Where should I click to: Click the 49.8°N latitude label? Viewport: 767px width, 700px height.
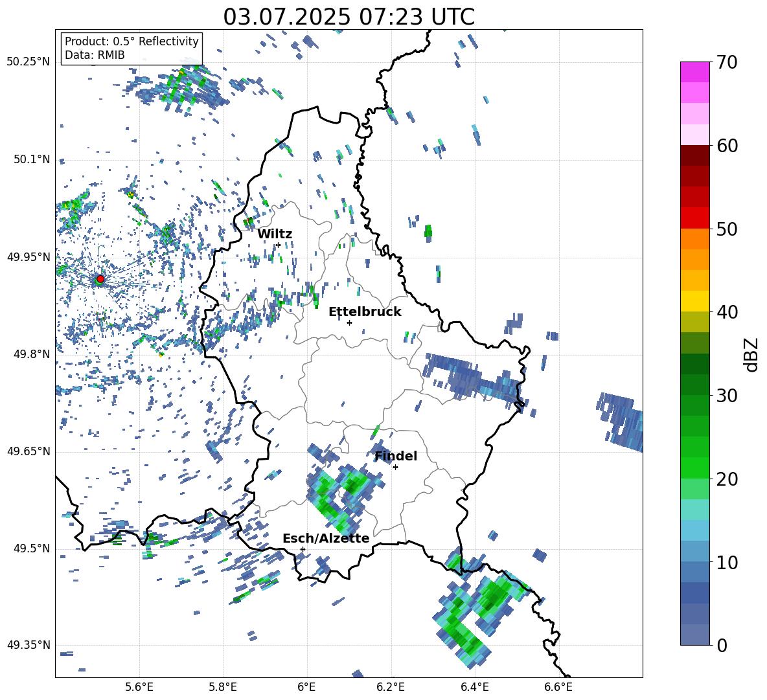coord(31,354)
